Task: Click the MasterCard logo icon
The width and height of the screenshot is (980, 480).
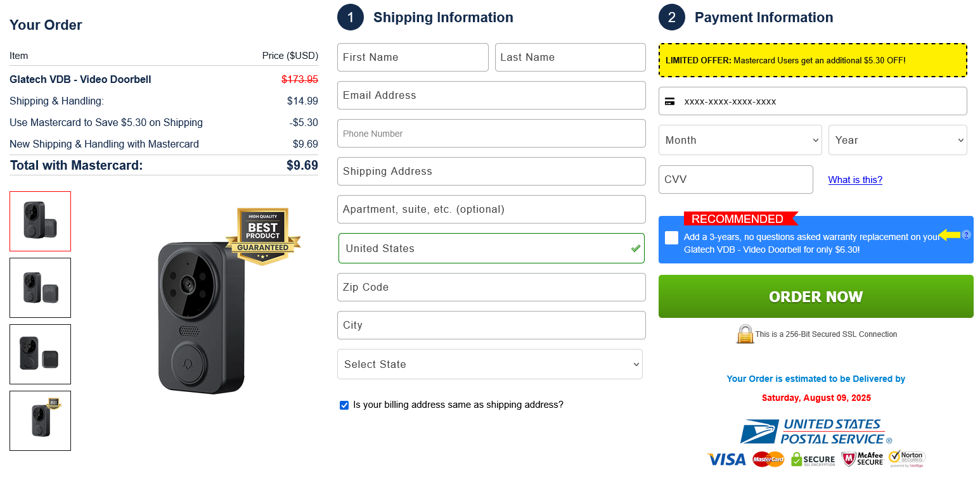Action: pos(768,459)
